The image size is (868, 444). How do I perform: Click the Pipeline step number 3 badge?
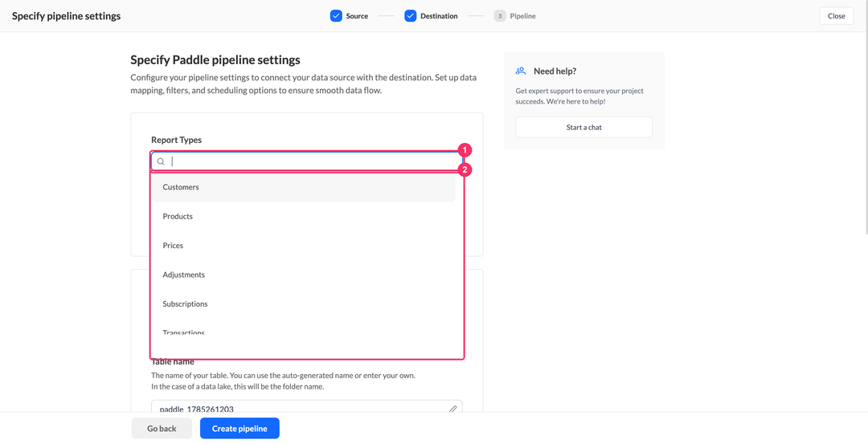pyautogui.click(x=500, y=16)
